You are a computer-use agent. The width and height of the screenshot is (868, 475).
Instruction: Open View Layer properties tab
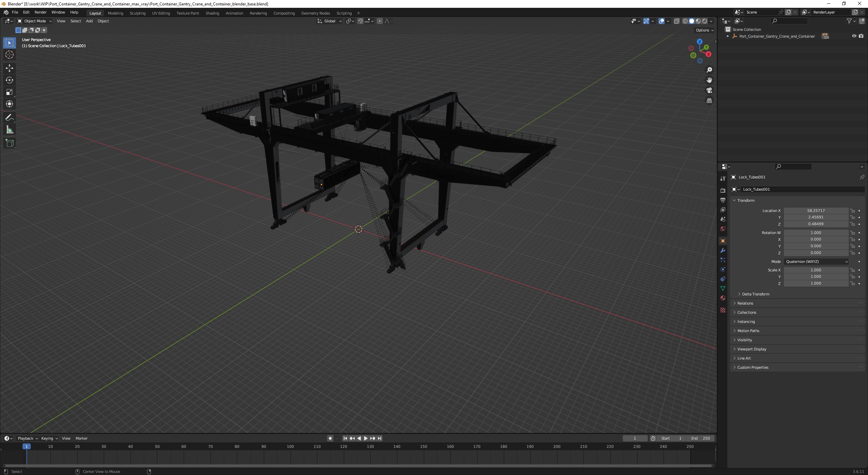[723, 210]
